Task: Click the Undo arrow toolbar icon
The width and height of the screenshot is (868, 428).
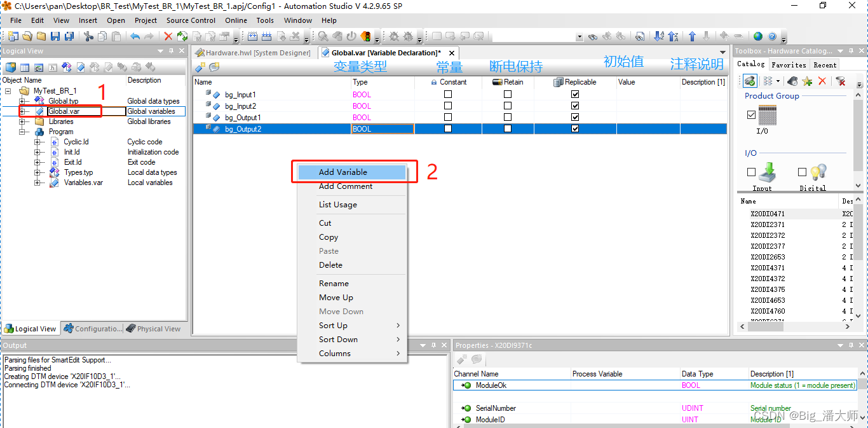Action: point(135,36)
